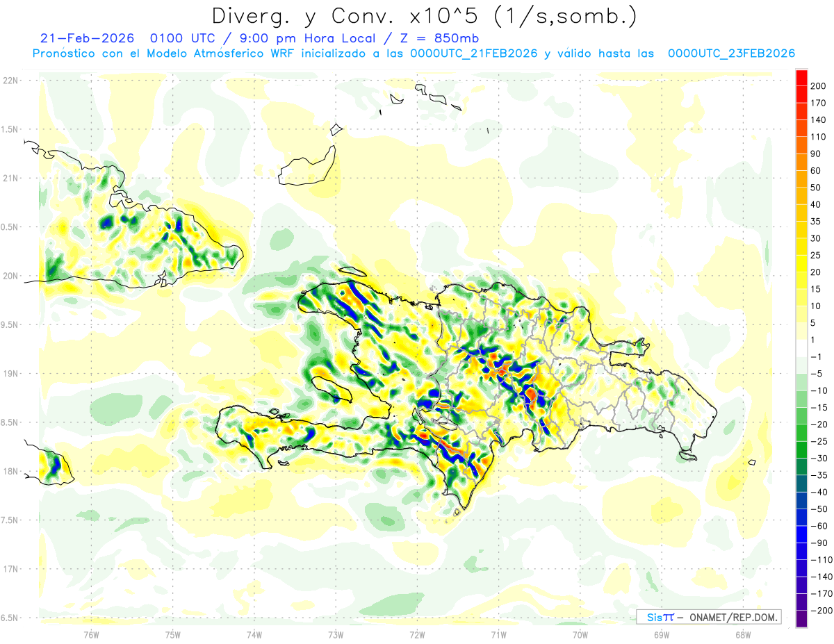Click the positive '60' colorbar label

tap(816, 170)
